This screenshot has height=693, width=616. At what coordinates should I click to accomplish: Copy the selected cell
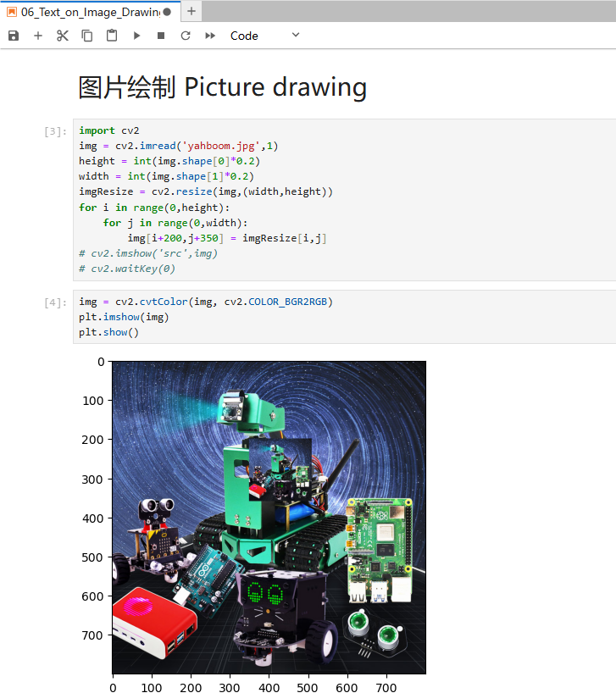coord(87,36)
